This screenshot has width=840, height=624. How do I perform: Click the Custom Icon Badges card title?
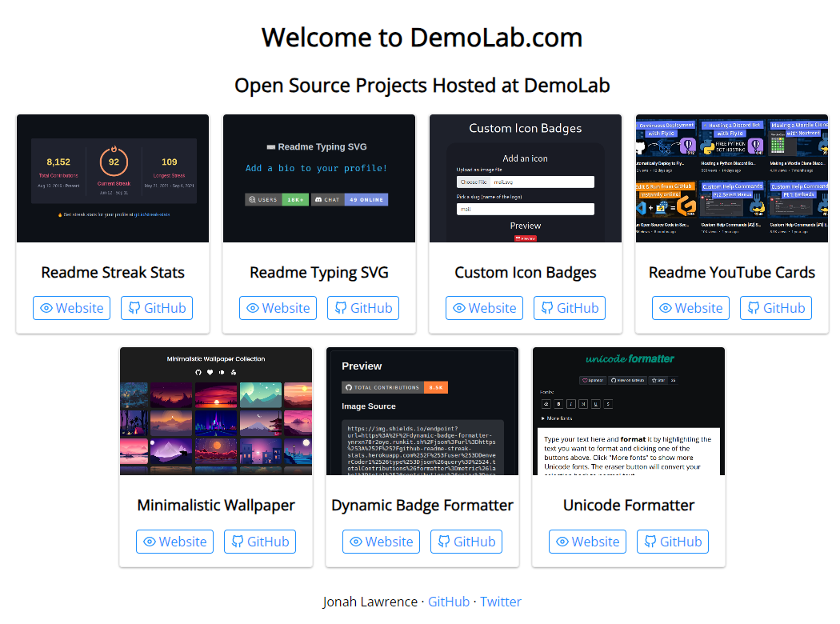[x=525, y=272]
